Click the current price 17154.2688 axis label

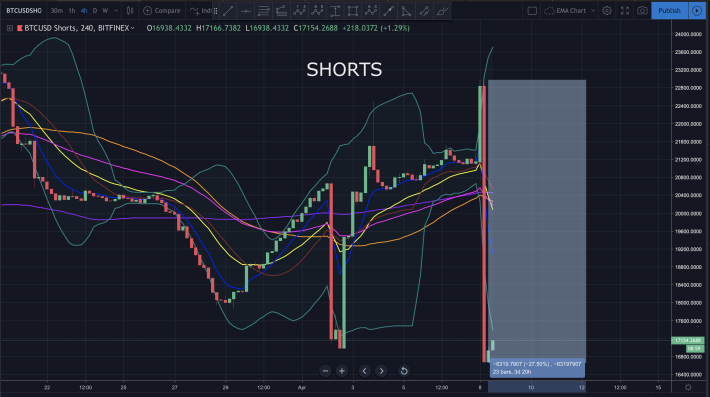[687, 340]
